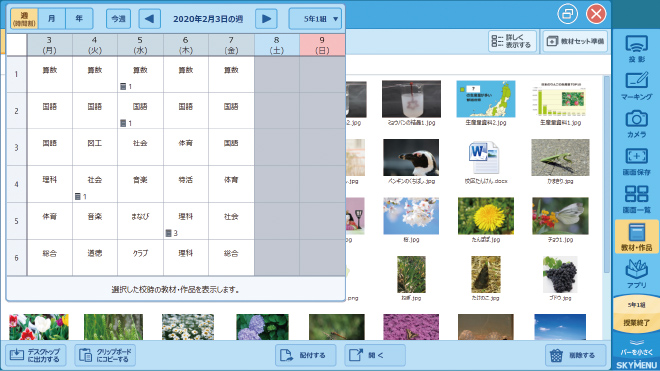This screenshot has height=371, width=660.
Task: Click the 削除する delete button
Action: click(576, 355)
